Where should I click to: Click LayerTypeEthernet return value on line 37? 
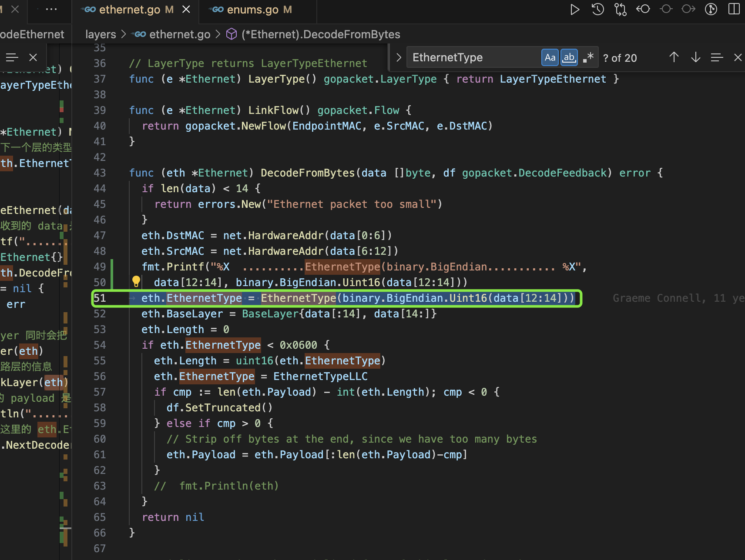553,79
